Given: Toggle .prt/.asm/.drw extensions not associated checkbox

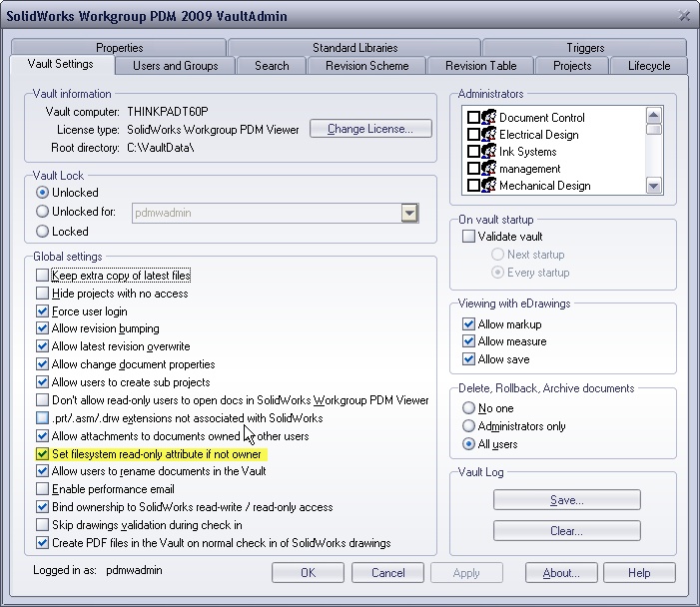Looking at the screenshot, I should (x=42, y=418).
